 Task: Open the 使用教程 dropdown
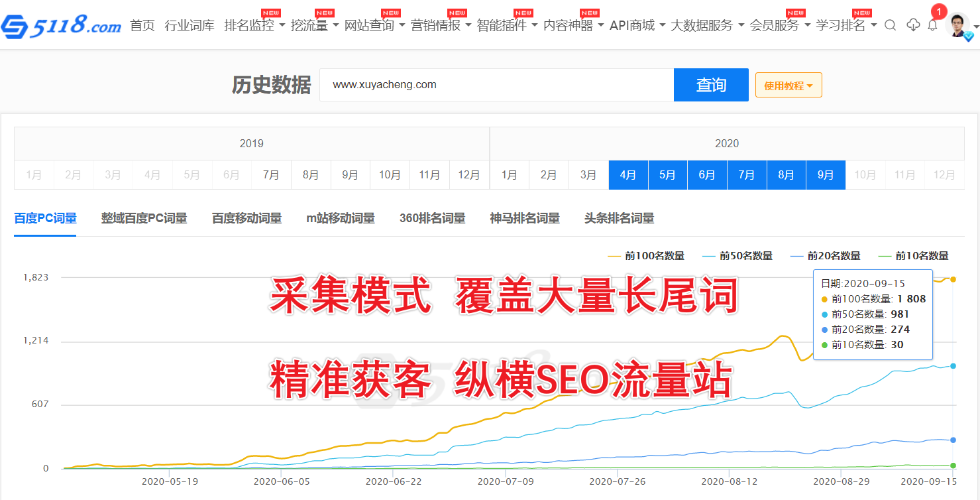788,86
